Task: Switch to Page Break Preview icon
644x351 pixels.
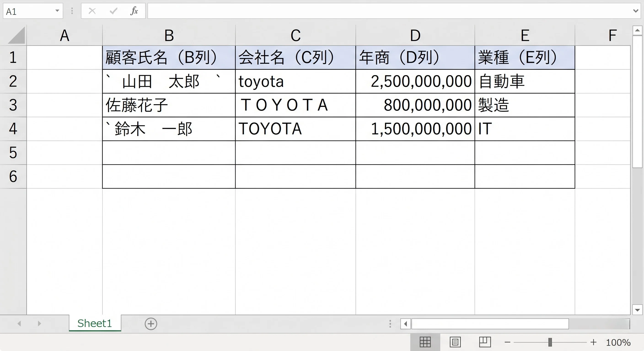Action: [x=485, y=342]
